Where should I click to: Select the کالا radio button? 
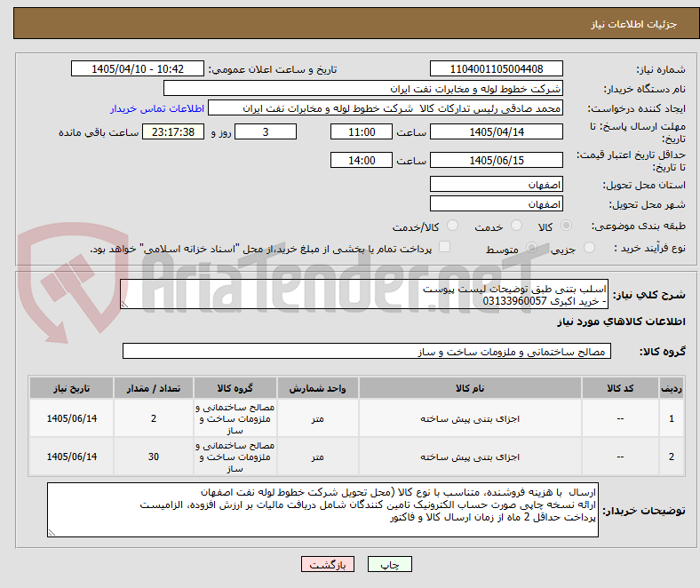(x=566, y=226)
